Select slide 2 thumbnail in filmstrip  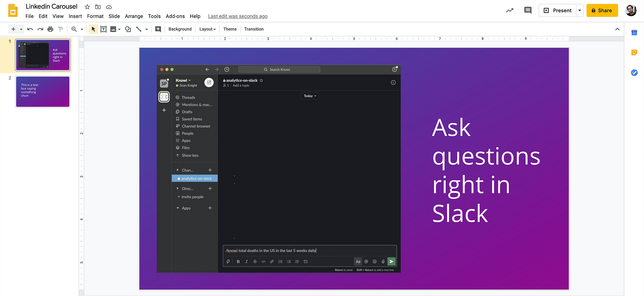43,92
